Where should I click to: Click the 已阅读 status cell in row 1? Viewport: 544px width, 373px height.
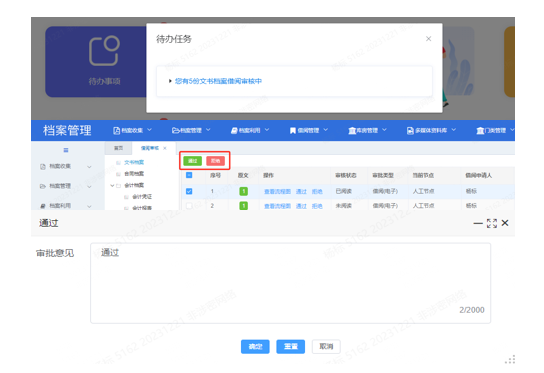point(343,191)
